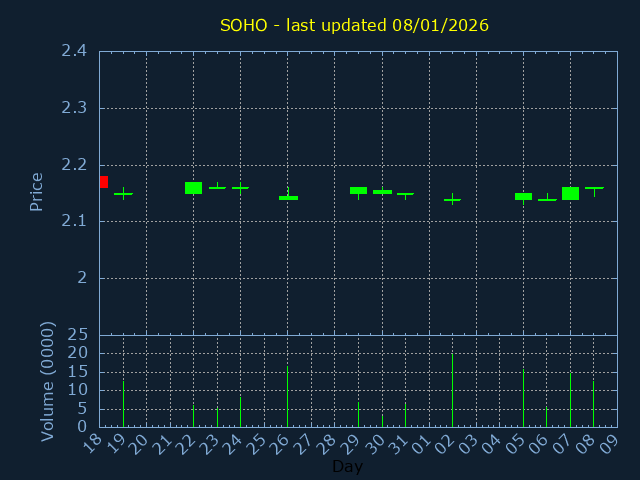The height and width of the screenshot is (480, 640).
Task: Select the large green candlestick on day 07
Action: point(570,193)
